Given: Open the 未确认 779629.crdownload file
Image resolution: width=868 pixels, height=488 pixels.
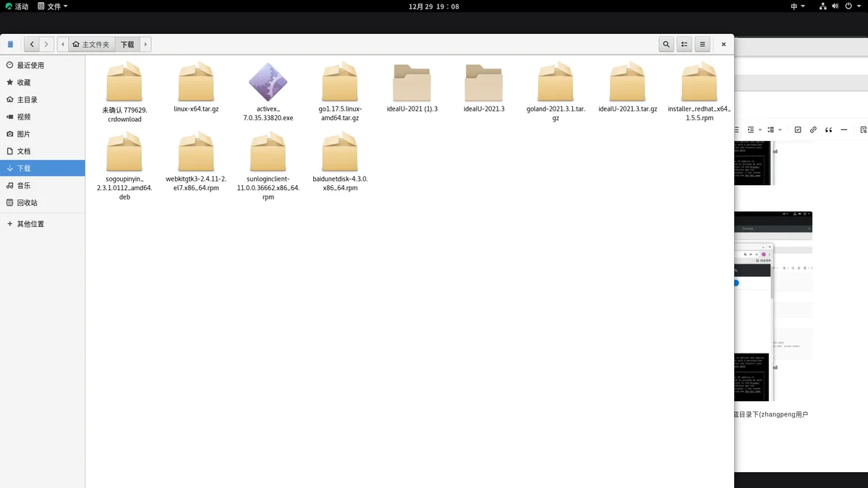Looking at the screenshot, I should (x=124, y=92).
